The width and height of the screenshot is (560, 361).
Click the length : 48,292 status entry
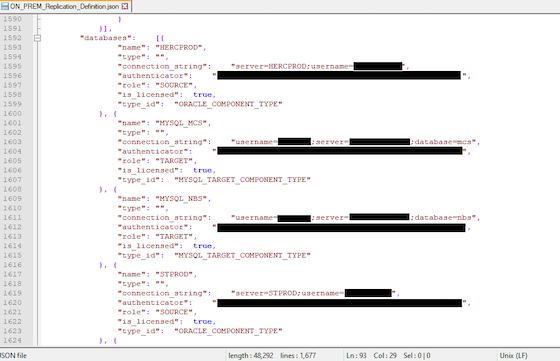251,356
